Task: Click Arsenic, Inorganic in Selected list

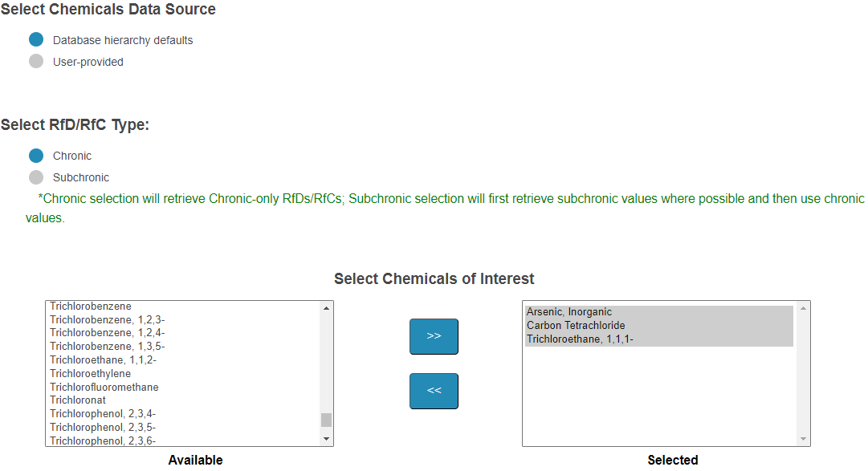Action: 568,312
